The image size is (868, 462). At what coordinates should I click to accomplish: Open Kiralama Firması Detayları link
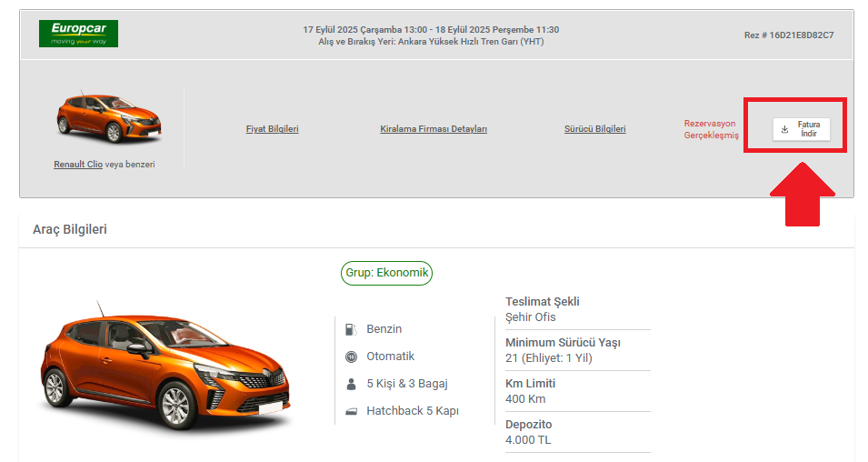coord(434,129)
